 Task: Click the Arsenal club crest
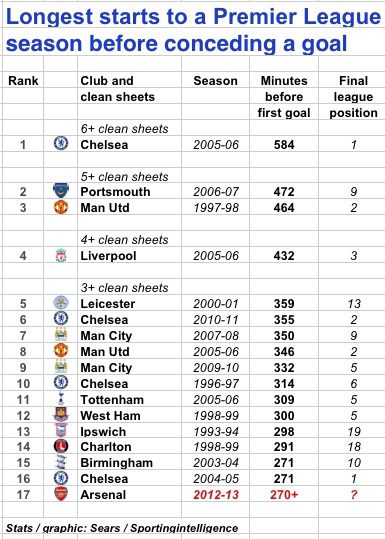[61, 494]
